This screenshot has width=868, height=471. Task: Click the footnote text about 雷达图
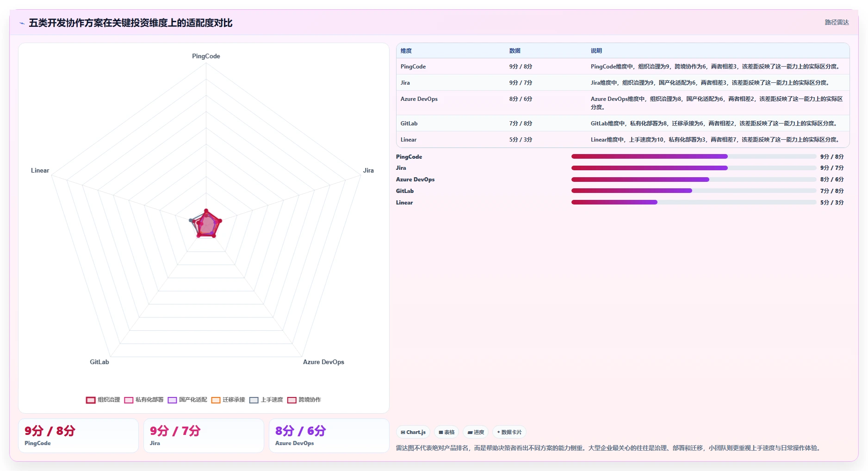pyautogui.click(x=609, y=448)
